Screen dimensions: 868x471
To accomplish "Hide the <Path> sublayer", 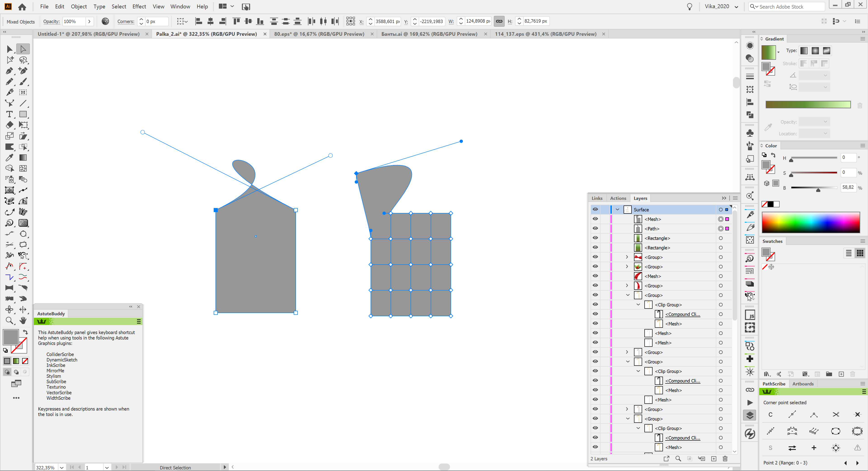I will [595, 228].
